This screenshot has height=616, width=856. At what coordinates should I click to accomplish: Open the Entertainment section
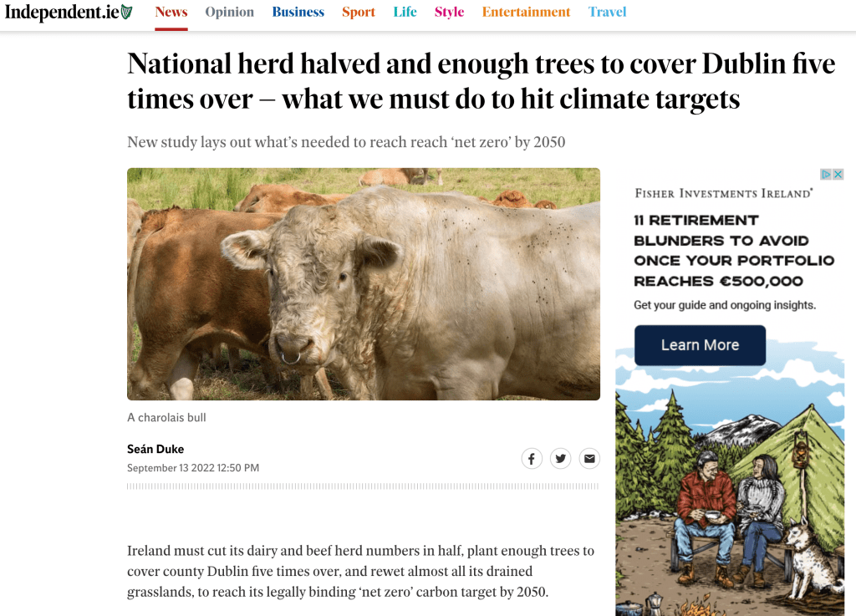pyautogui.click(x=526, y=13)
